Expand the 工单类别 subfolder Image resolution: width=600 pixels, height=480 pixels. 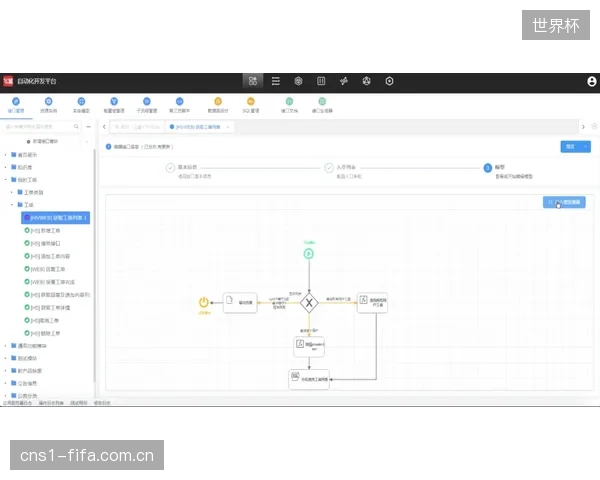(12, 192)
